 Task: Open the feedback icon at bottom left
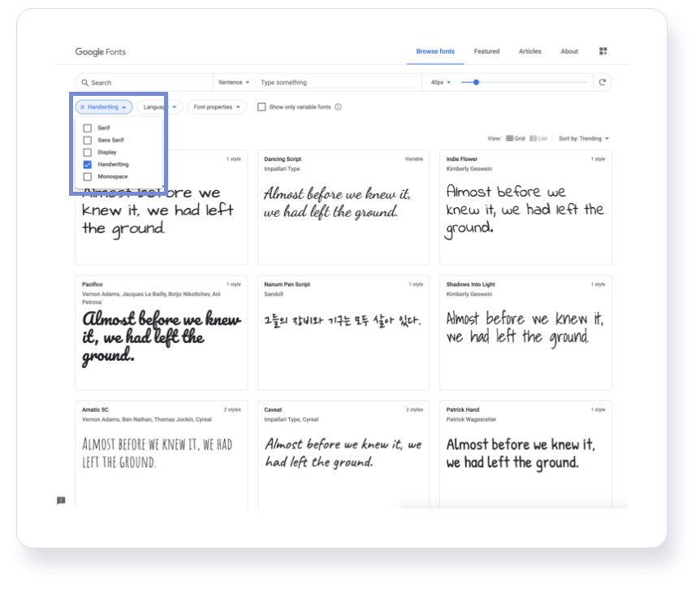[61, 500]
